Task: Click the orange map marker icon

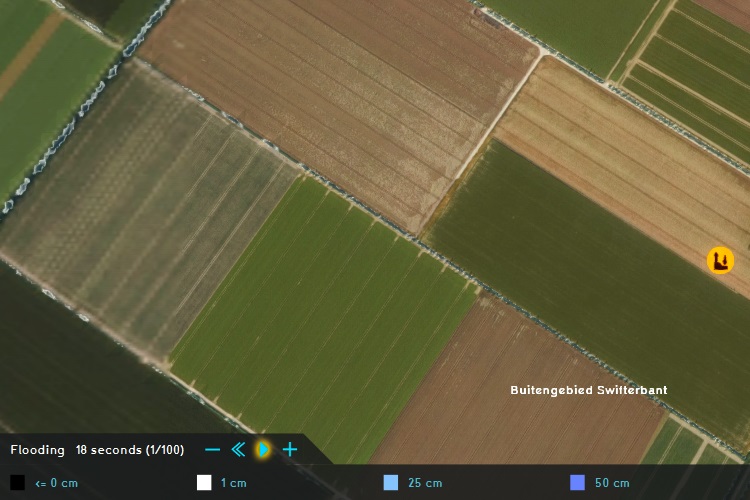Action: pos(720,260)
